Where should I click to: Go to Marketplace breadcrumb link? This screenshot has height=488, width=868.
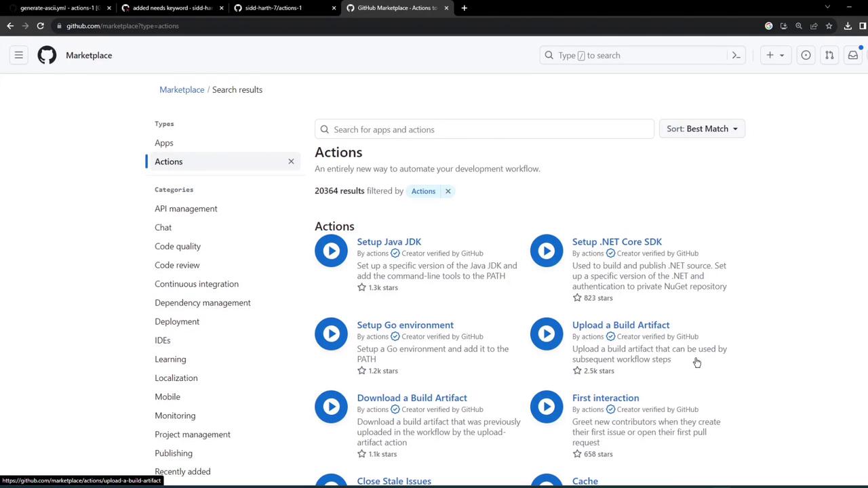tap(182, 89)
